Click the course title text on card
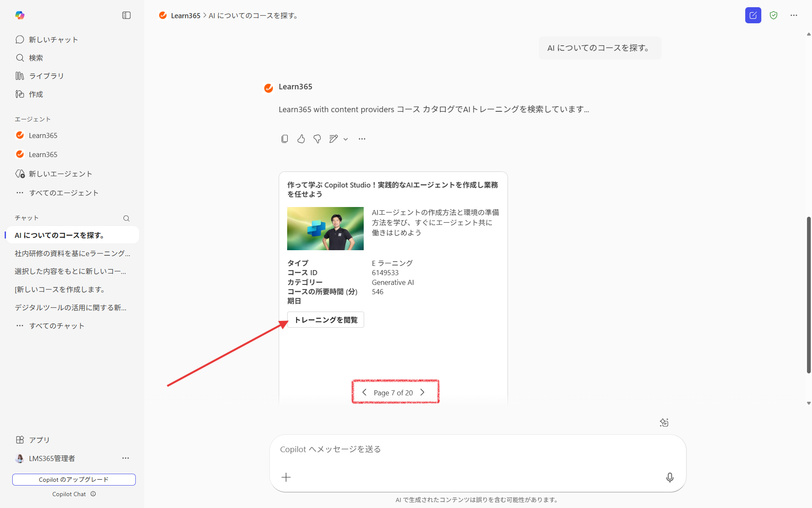 [x=392, y=189]
